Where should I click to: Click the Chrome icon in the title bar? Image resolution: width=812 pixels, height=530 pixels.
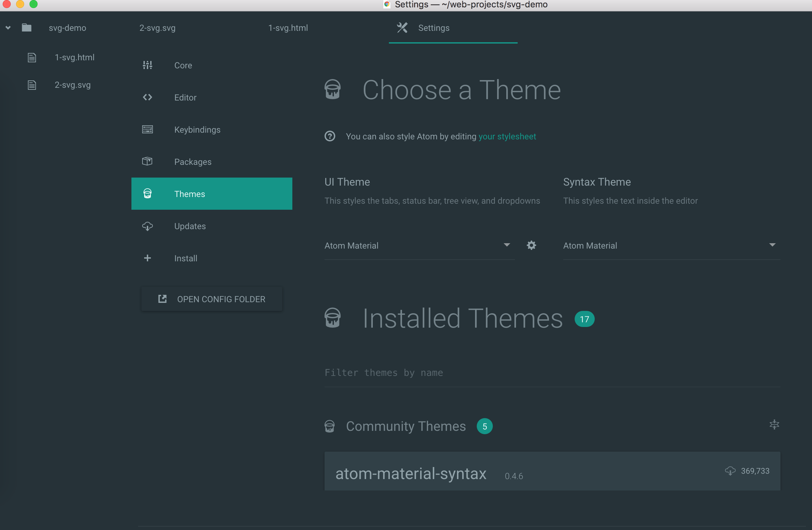(387, 4)
